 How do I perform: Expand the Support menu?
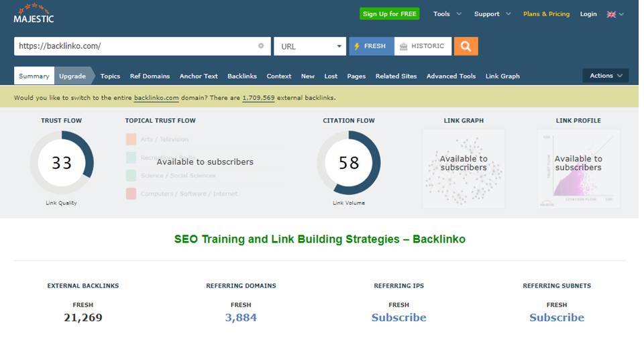[492, 13]
